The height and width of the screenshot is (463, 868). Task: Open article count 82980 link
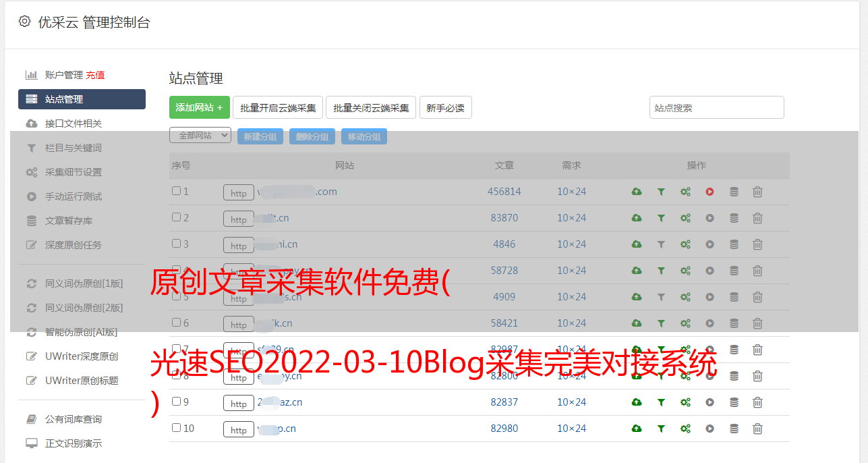click(x=504, y=429)
